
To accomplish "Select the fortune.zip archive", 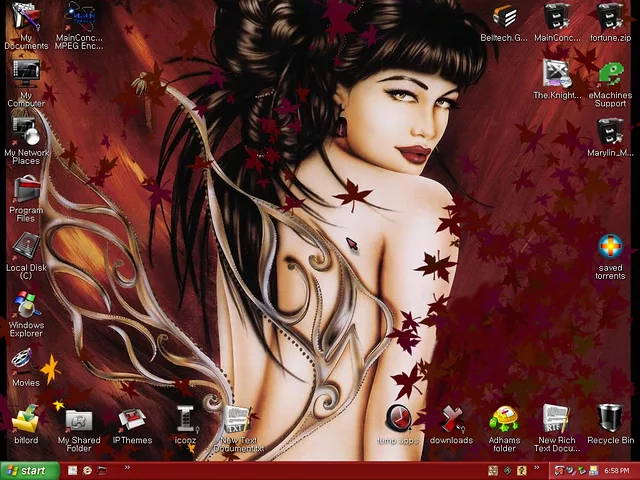I will click(x=610, y=17).
